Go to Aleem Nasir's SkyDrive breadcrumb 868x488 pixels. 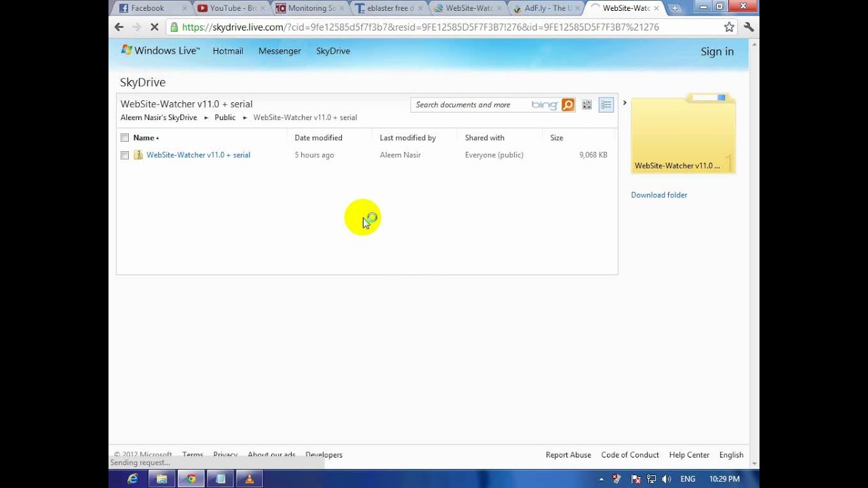[159, 117]
